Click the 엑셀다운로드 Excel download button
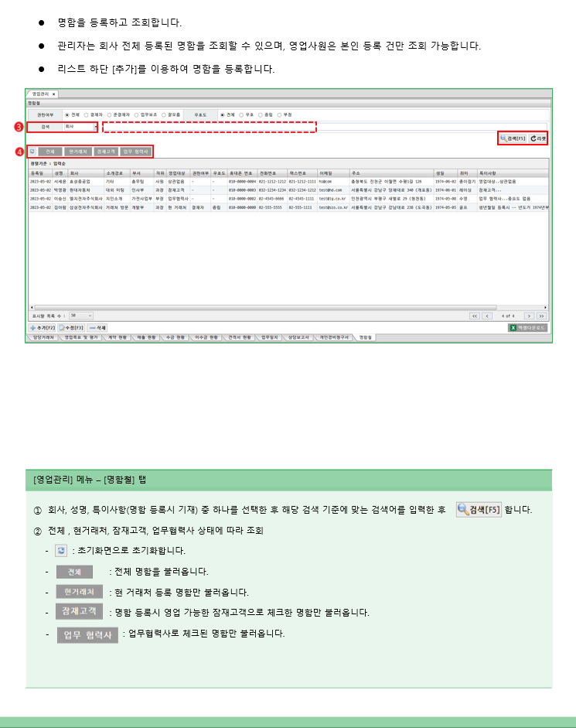Screen dimensions: 576x728 (528, 328)
